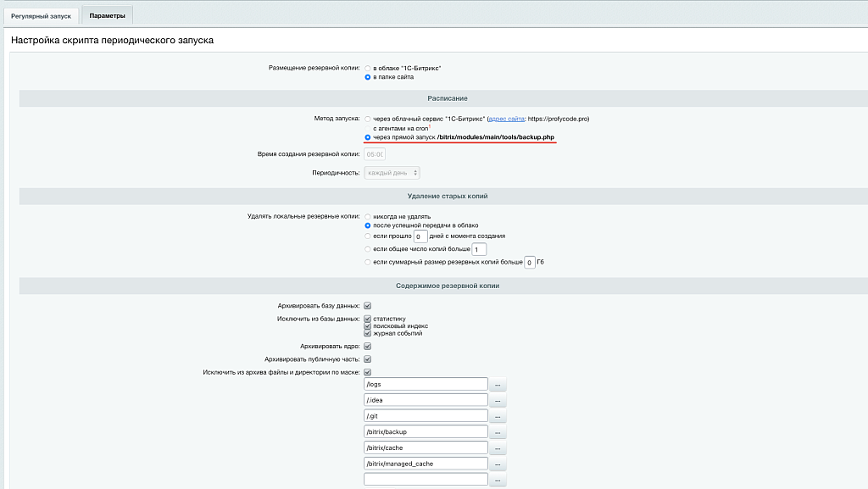Click the /logs mask input field
Screen dimensions: 868x489
pos(425,383)
